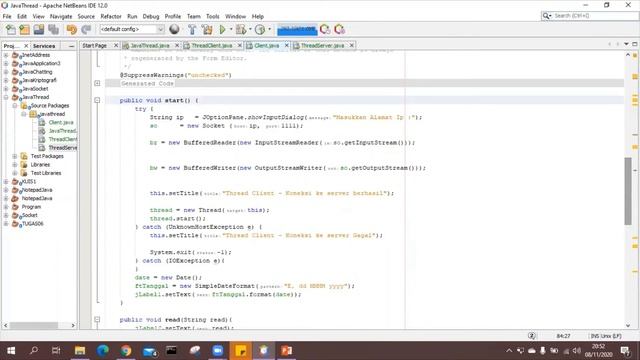Switch to the ThreadServer.java editor tab

pos(322,46)
